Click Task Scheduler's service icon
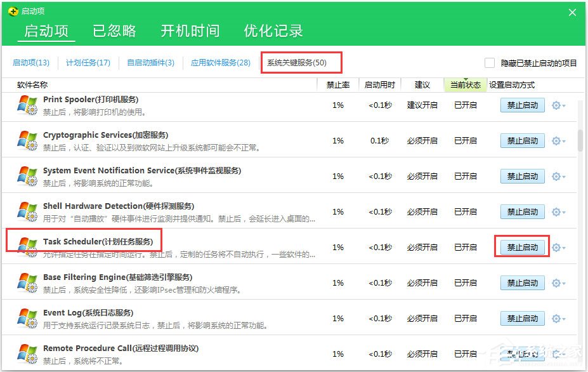The width and height of the screenshot is (588, 372). pos(26,247)
